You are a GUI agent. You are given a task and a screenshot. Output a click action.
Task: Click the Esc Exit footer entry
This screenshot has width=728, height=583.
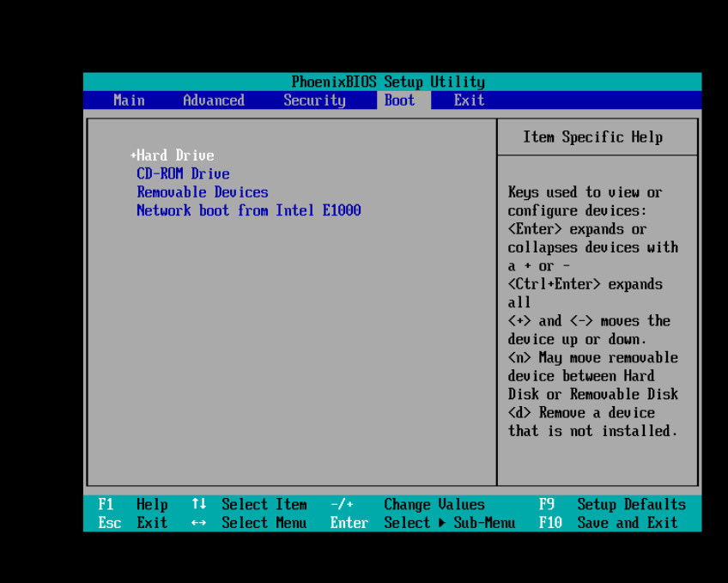[133, 523]
